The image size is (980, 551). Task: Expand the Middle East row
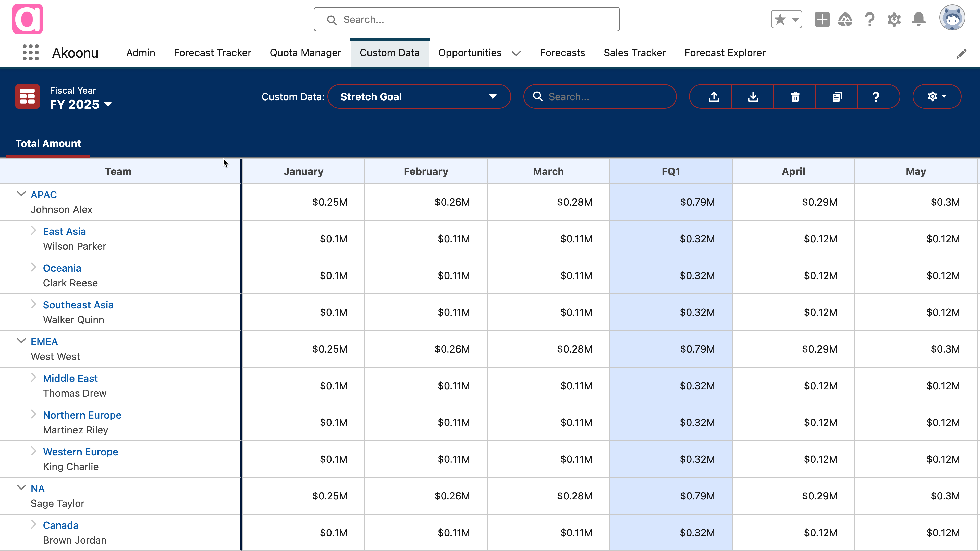[x=33, y=378]
